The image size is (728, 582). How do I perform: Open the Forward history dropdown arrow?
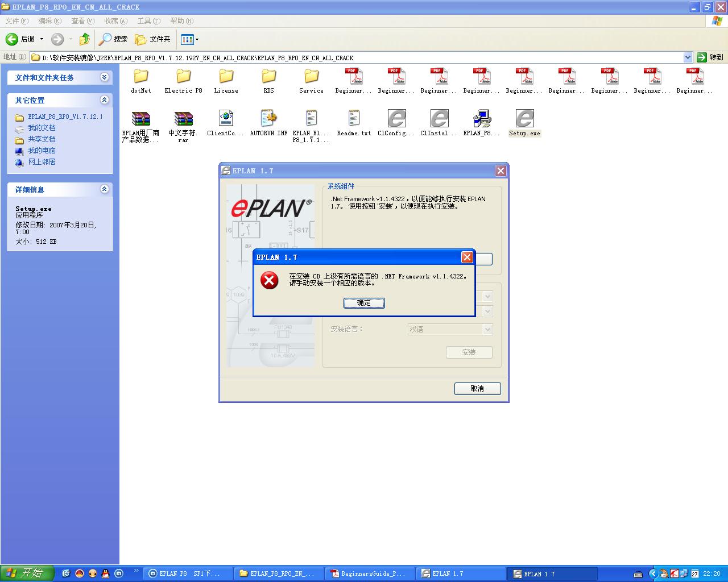71,39
